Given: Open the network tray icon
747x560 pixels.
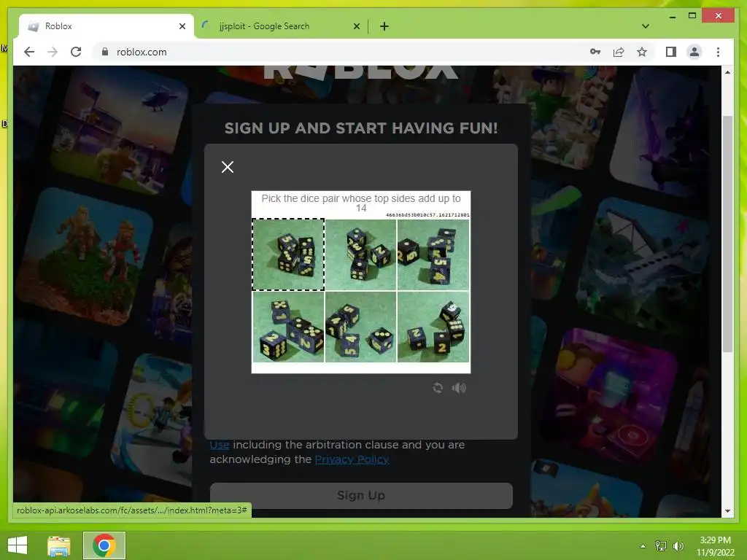Looking at the screenshot, I should point(661,546).
